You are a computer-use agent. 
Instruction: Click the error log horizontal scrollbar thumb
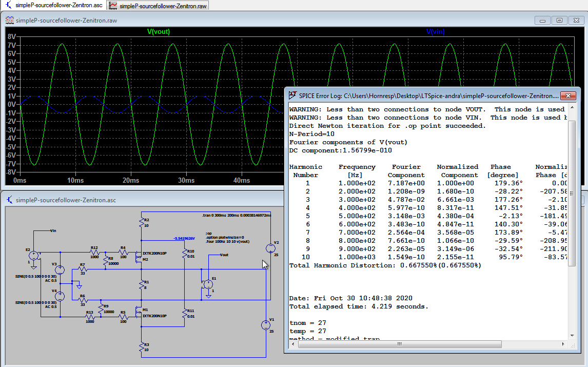pyautogui.click(x=400, y=344)
